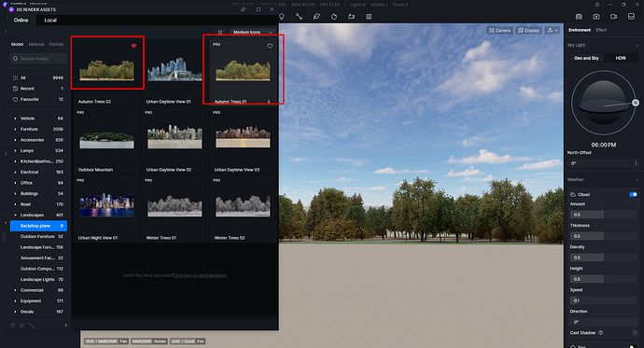Viewport: 644px width, 348px height.
Task: Click the photo capture camera icon
Action: coord(596,17)
